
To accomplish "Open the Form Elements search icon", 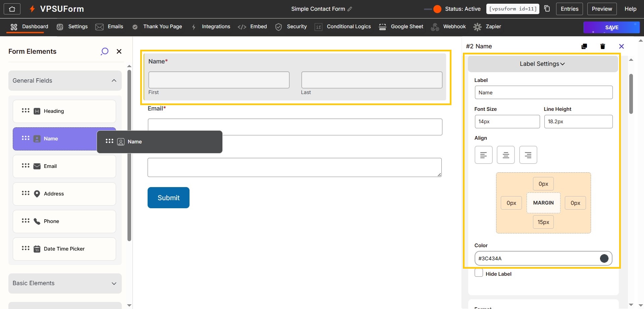I will (x=105, y=51).
